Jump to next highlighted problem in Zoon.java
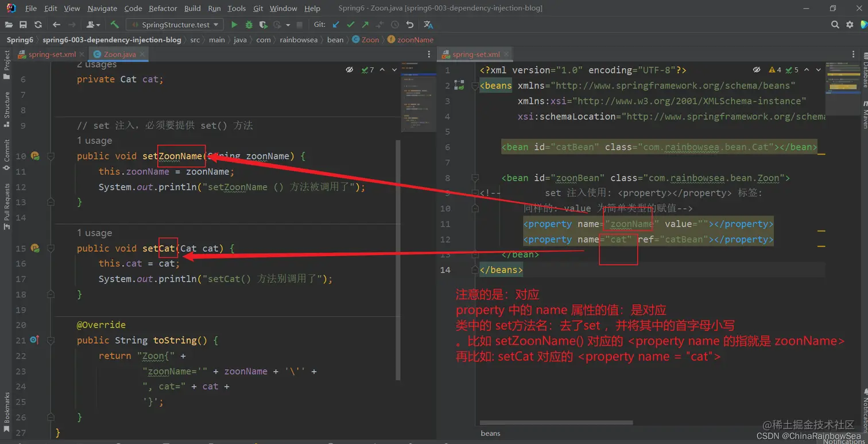Screen dimensions: 868x444 click(394, 70)
